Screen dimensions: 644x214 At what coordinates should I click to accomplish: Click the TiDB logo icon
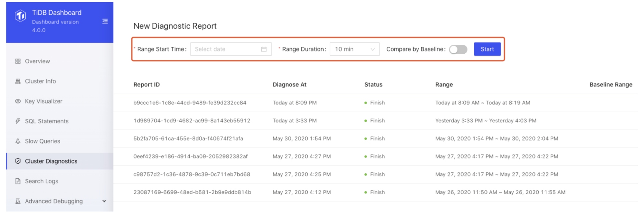point(20,15)
